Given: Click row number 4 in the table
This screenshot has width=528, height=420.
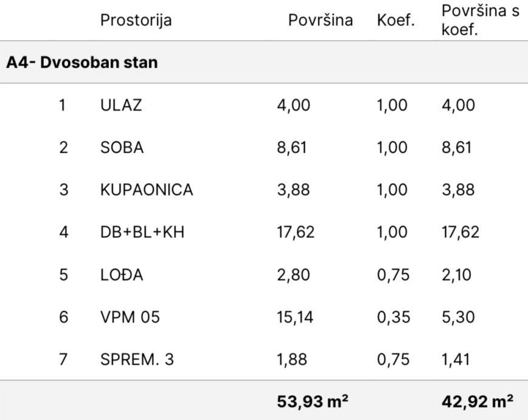Looking at the screenshot, I should pyautogui.click(x=63, y=232).
